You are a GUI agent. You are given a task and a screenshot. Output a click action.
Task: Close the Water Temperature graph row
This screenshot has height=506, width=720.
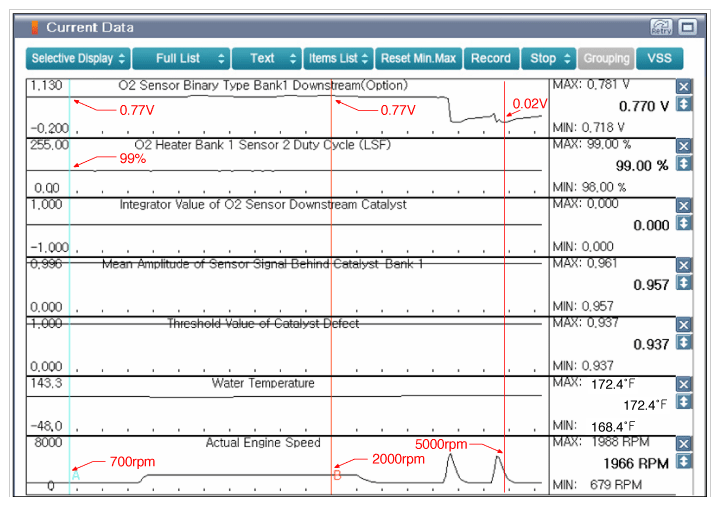coord(684,384)
